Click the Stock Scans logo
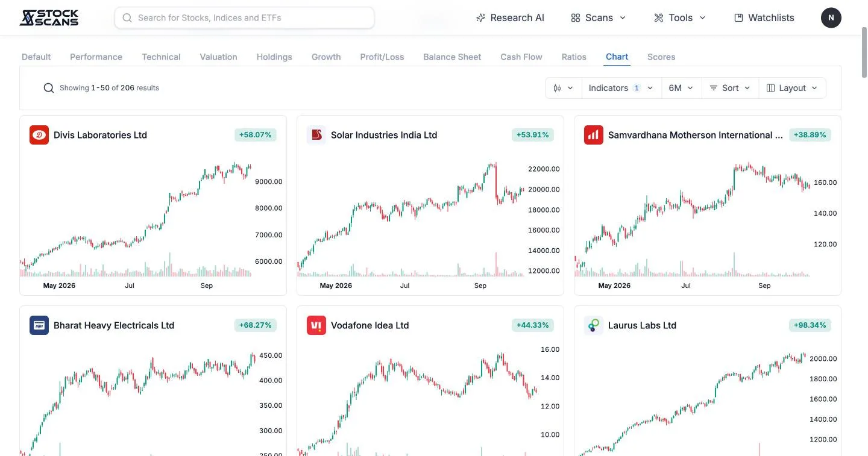 (49, 18)
